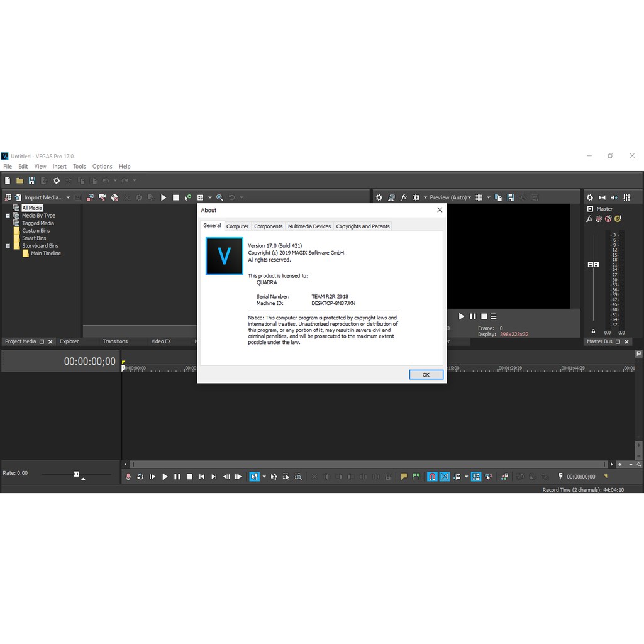Select the Smart Bins folder
The width and height of the screenshot is (644, 644).
pos(34,238)
